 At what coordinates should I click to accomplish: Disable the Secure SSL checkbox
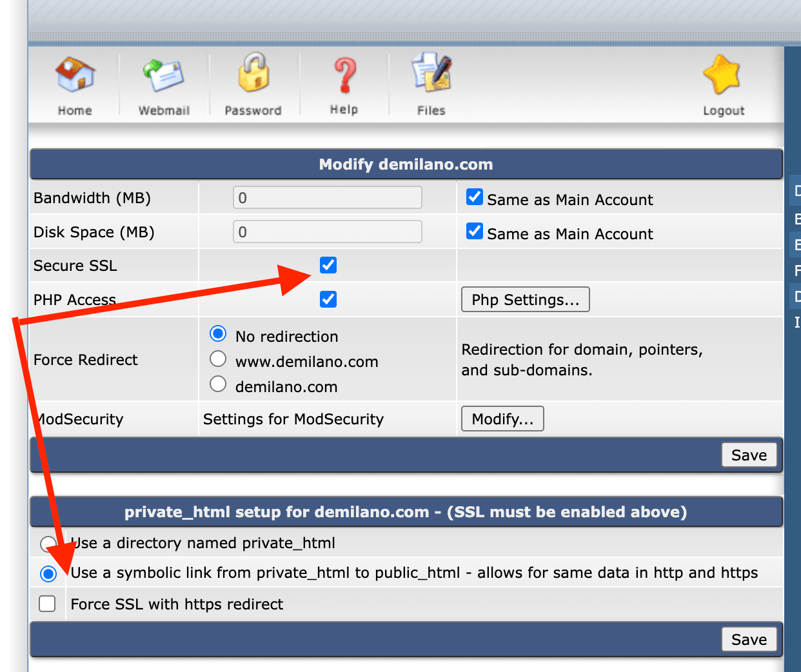coord(328,264)
